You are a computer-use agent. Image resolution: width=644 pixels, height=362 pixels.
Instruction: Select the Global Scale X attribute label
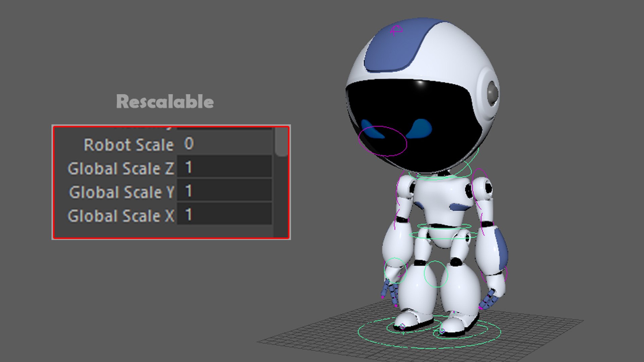coord(121,216)
